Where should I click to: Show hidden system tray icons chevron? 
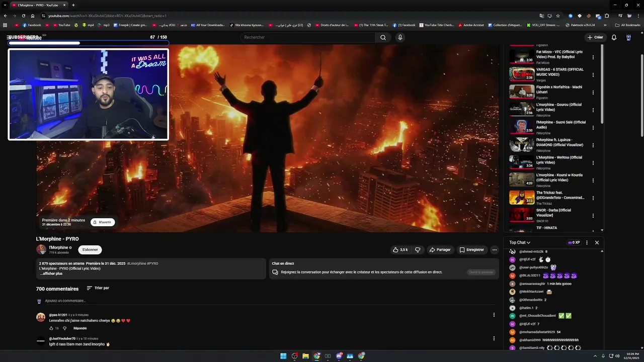(595, 356)
